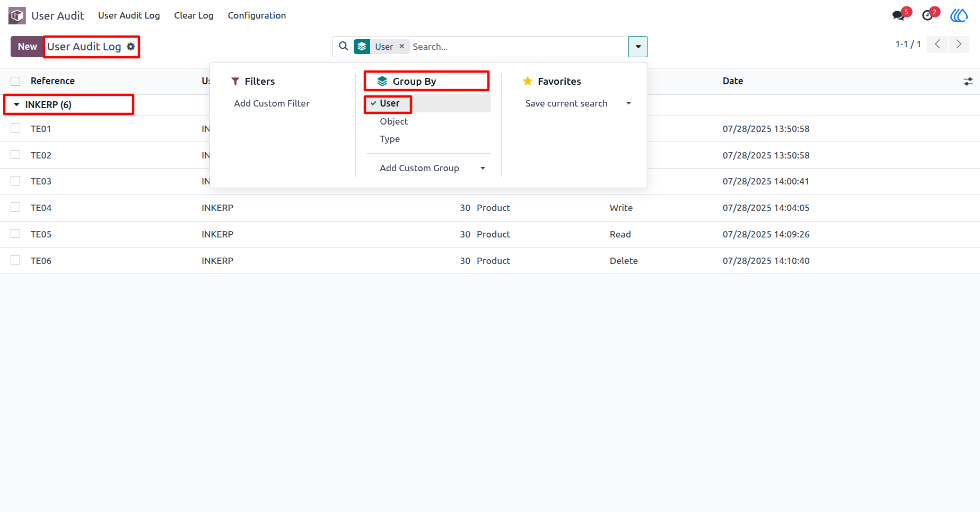Screen dimensions: 980x512
Task: Sort by the Date column header
Action: [x=732, y=81]
